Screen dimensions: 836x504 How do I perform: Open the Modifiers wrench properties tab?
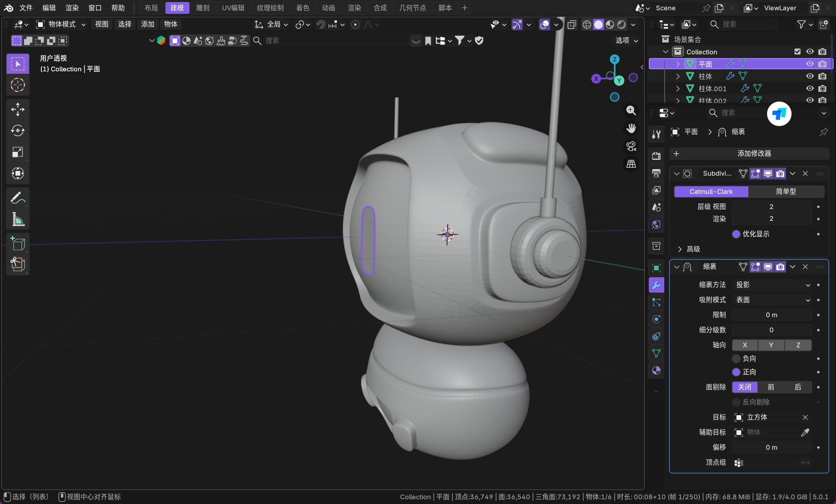[656, 285]
